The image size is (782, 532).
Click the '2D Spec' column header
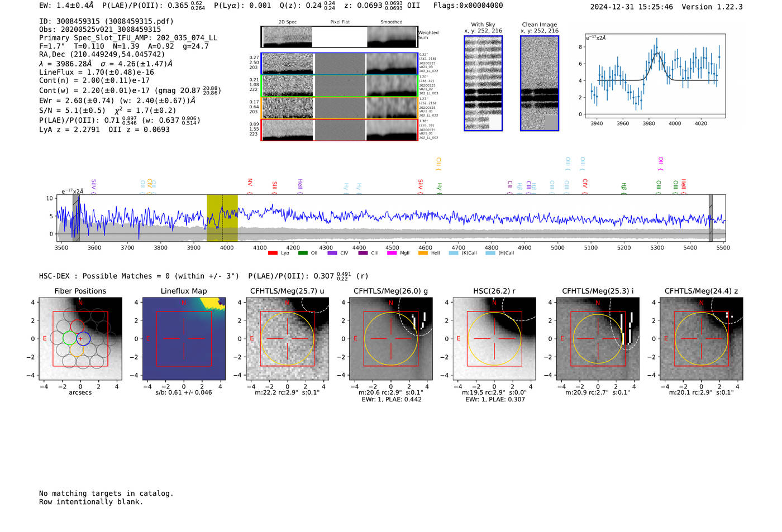(x=288, y=22)
